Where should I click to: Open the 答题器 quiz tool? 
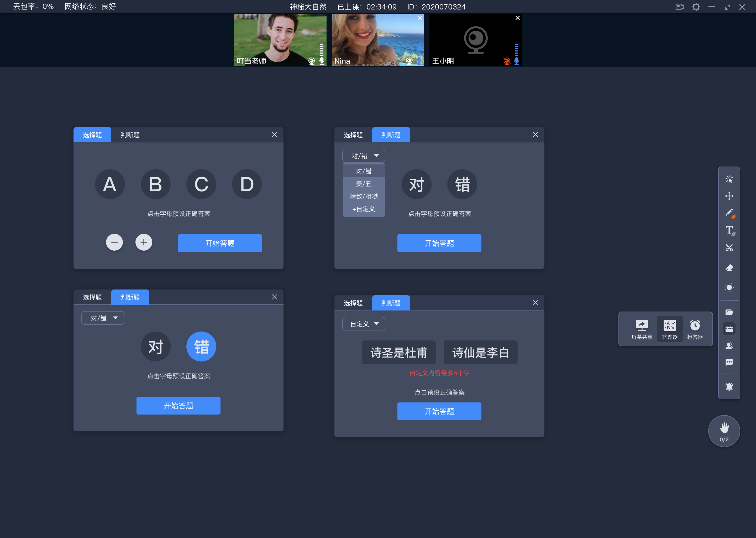(x=669, y=328)
